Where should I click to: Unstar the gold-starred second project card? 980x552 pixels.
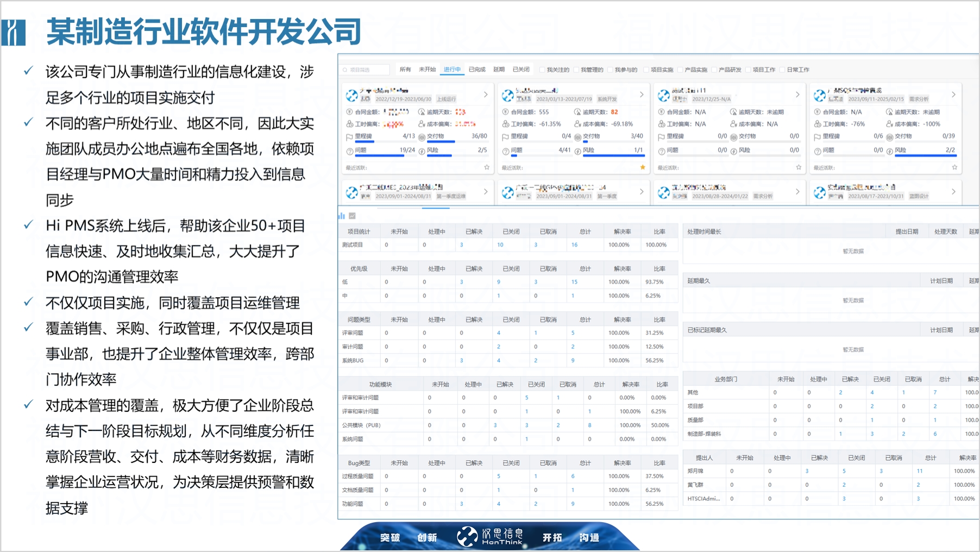643,167
